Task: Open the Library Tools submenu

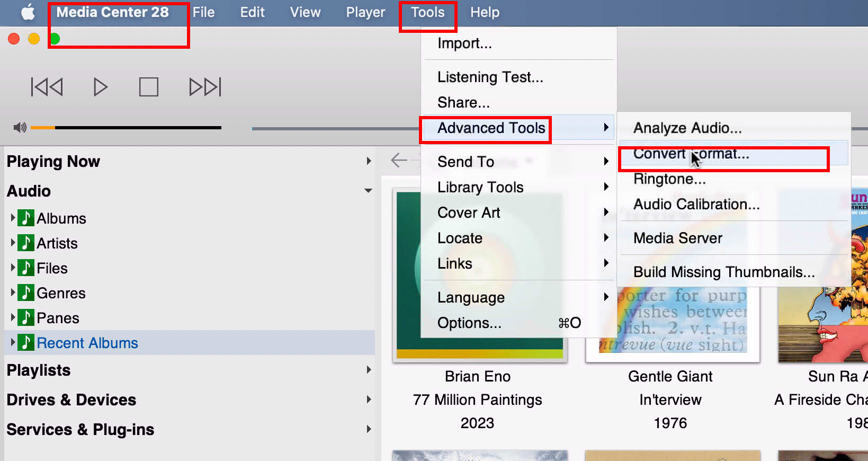Action: click(x=519, y=187)
